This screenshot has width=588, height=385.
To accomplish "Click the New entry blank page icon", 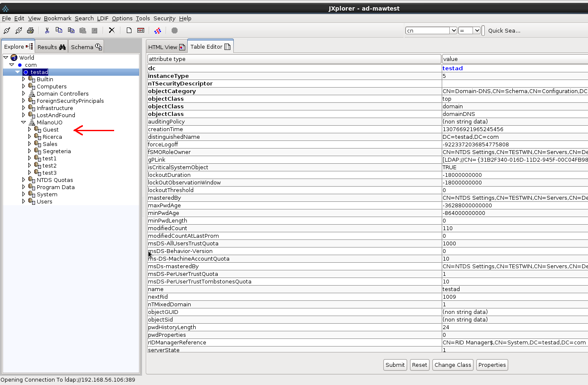I will (129, 30).
